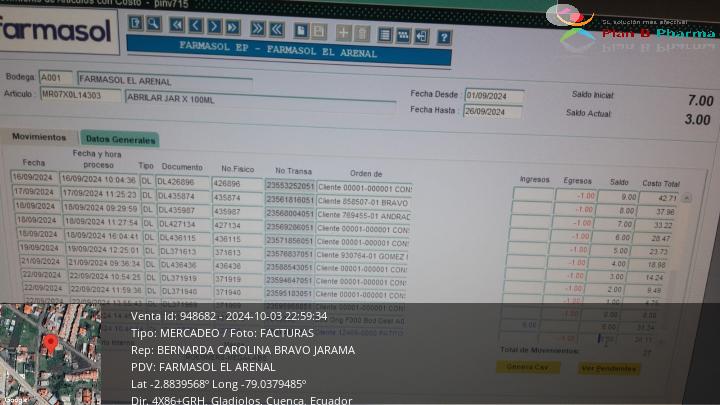Click the Bodega name field FARMASOL EL ARENAL
Viewport: 720px width, 405px height.
pos(165,81)
